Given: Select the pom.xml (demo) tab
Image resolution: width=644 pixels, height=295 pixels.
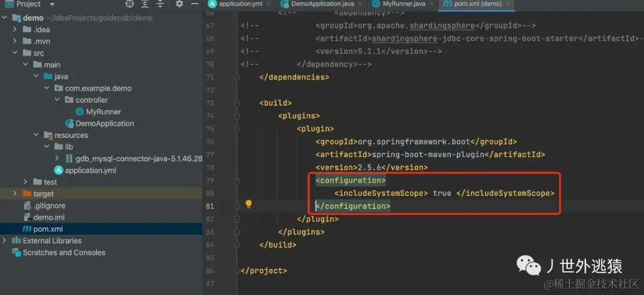Looking at the screenshot, I should [477, 4].
